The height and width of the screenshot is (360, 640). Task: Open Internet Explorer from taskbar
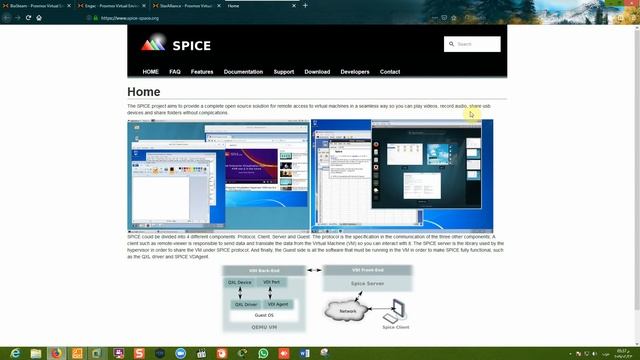(15, 353)
